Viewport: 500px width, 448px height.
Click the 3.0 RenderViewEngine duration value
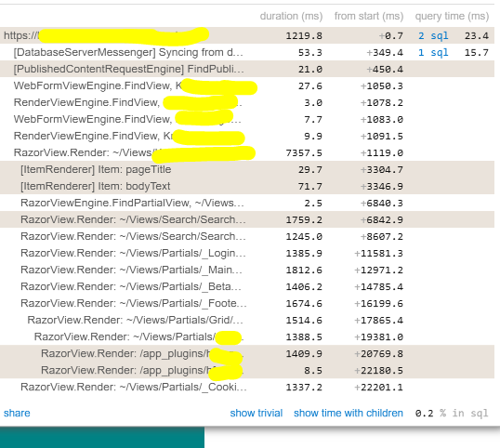[313, 102]
